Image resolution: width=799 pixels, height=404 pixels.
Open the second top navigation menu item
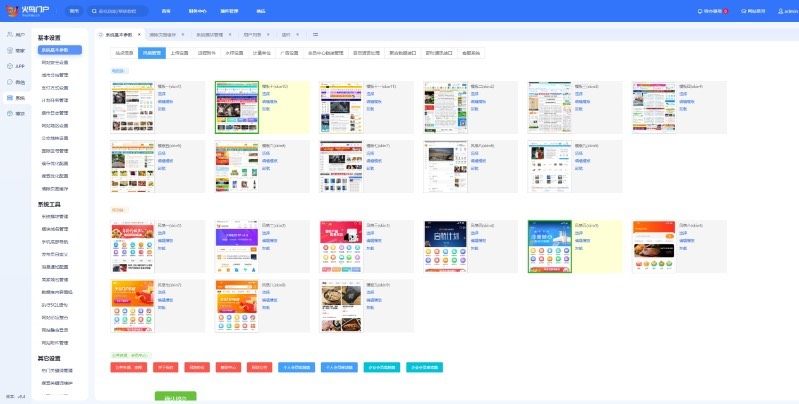click(198, 11)
